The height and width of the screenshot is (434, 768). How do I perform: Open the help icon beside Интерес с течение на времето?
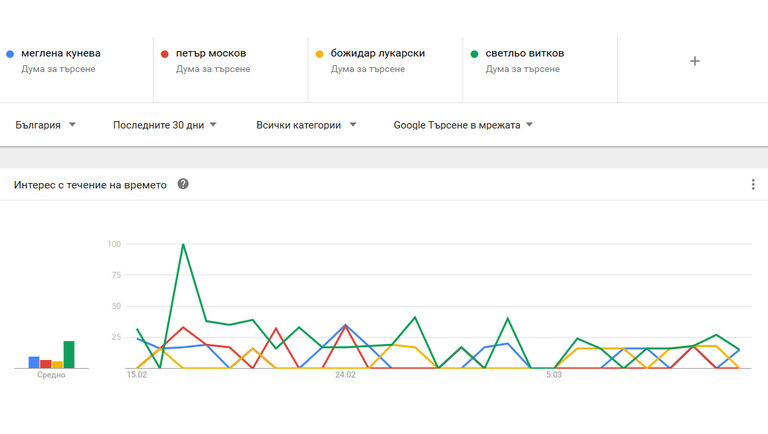coord(183,184)
